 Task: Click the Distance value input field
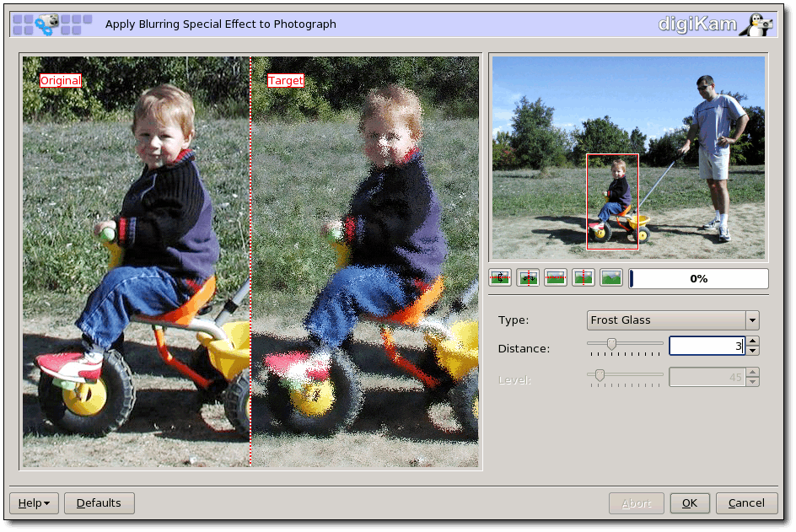pyautogui.click(x=706, y=347)
